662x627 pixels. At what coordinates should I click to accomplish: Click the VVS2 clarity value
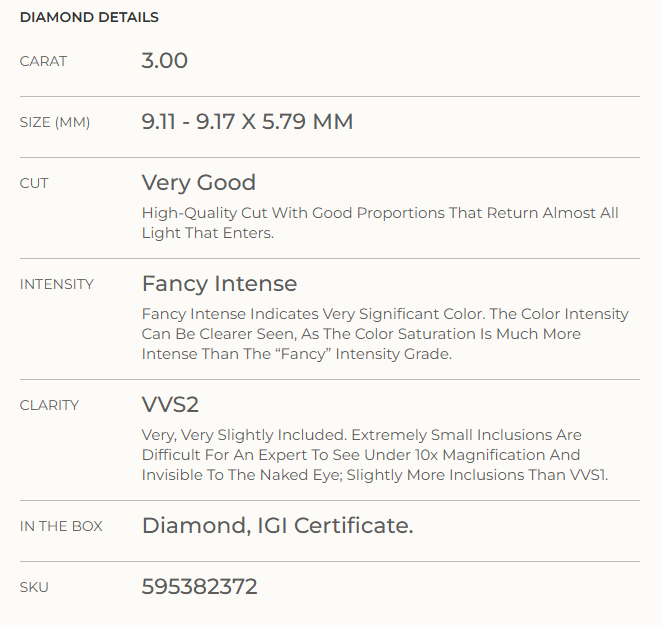pos(170,404)
